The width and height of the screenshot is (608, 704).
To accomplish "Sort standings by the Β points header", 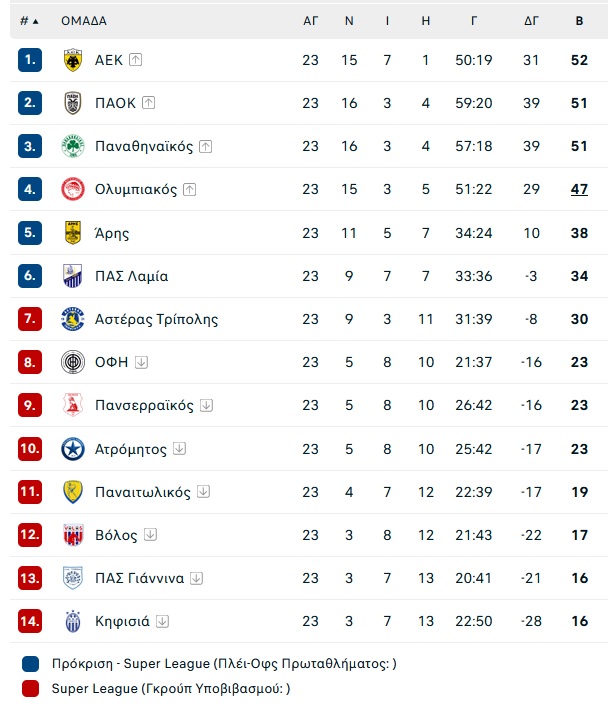I will 579,20.
